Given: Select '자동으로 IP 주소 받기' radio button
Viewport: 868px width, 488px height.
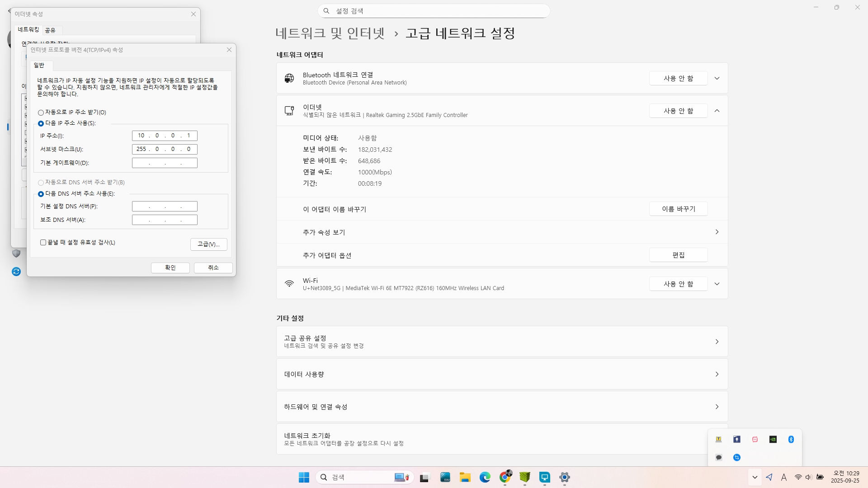Looking at the screenshot, I should 41,113.
